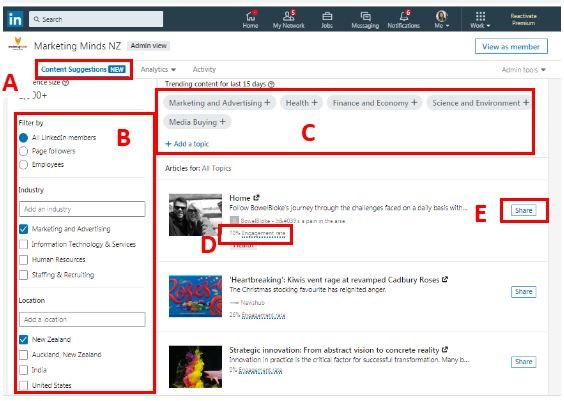Open My Network icon

pyautogui.click(x=288, y=16)
